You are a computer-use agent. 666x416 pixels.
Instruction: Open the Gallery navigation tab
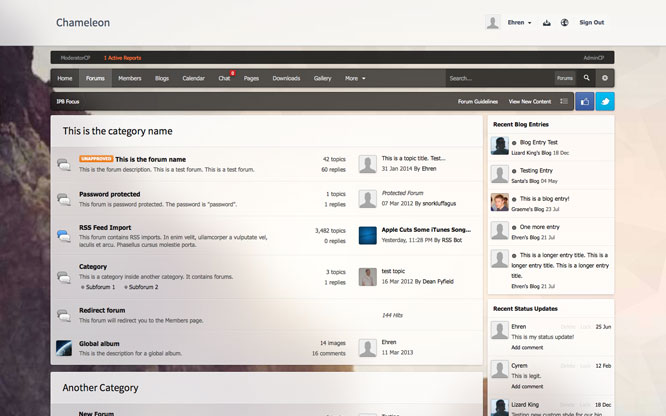322,78
